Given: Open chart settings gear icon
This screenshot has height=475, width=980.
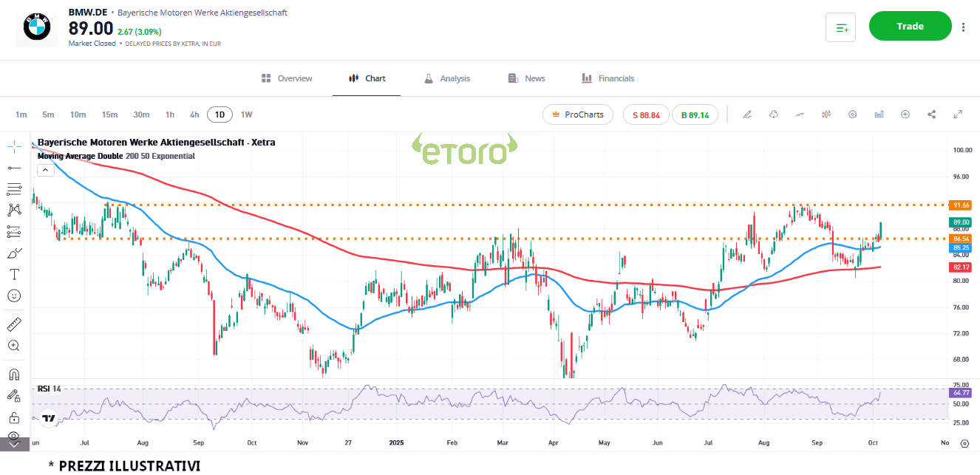Looking at the screenshot, I should [852, 115].
